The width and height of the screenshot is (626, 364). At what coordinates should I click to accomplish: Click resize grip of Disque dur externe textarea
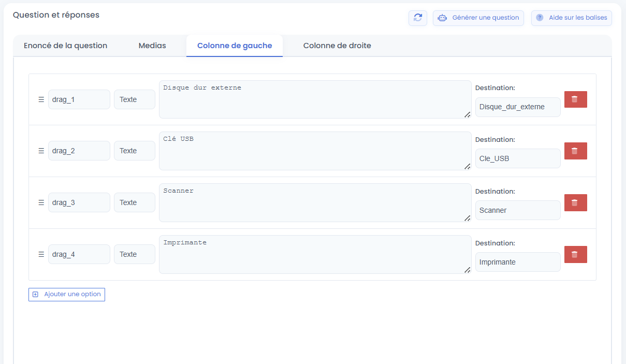(467, 114)
